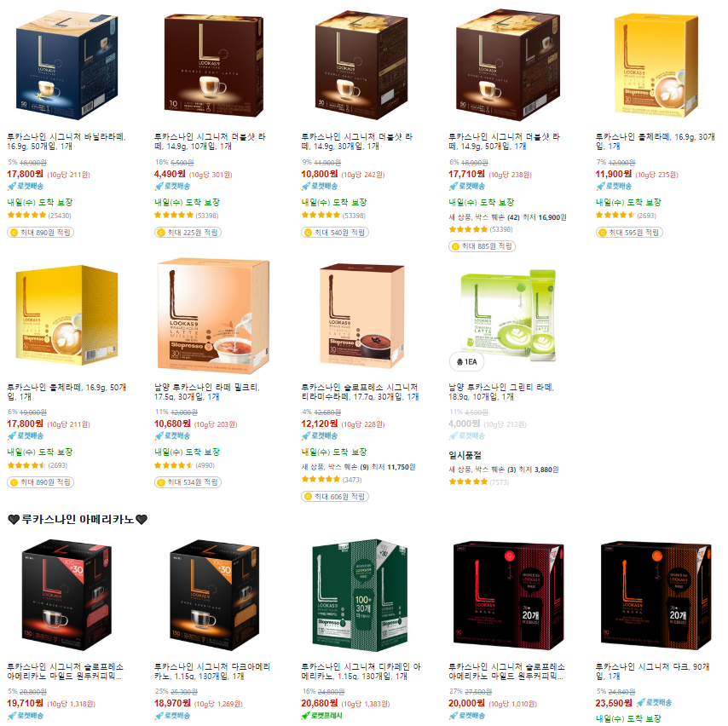This screenshot has height=726, width=728.
Task: Click the coin icon in 최대 225원 적립 badge
Action: tap(161, 233)
